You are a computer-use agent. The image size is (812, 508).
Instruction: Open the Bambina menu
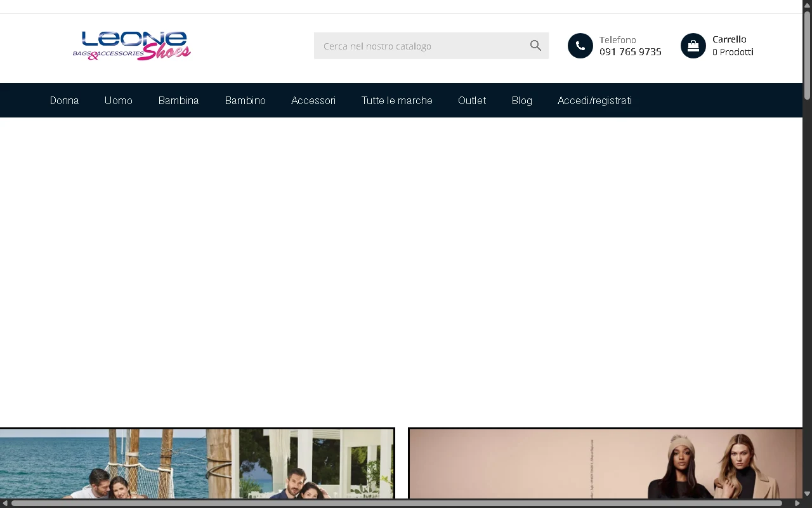tap(179, 100)
